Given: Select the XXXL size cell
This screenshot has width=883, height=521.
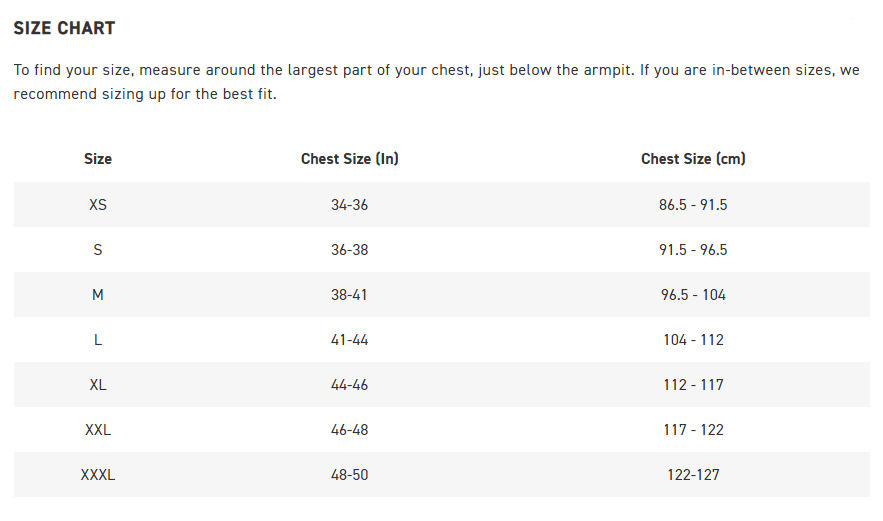Looking at the screenshot, I should coord(98,475).
